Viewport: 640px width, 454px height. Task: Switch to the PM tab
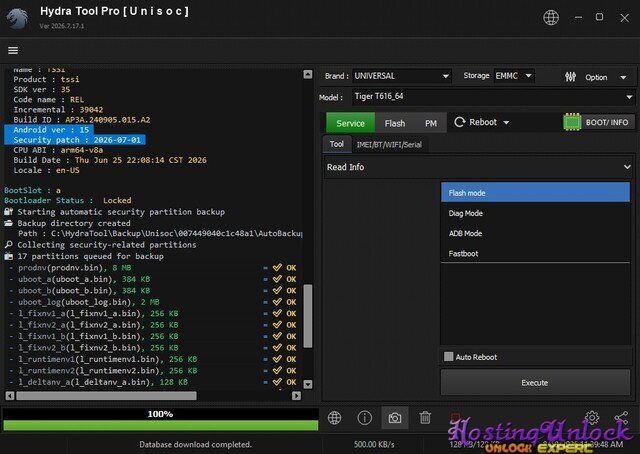click(x=431, y=123)
